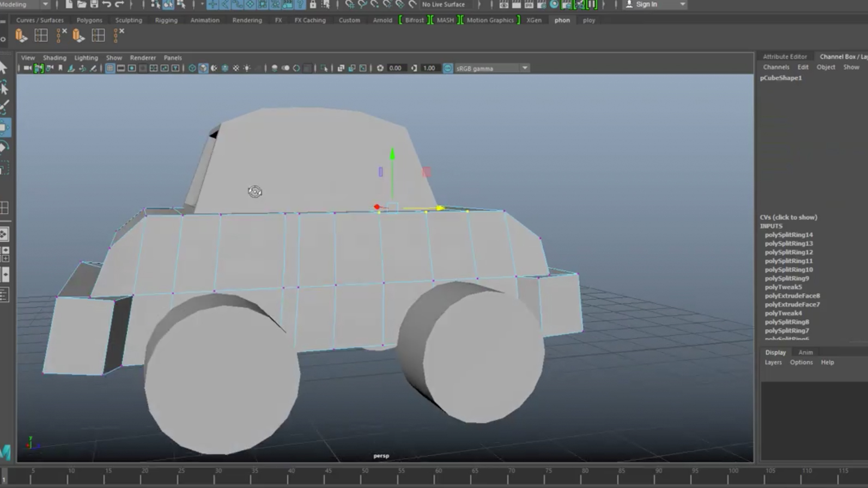Click the Open scene folder icon
Screen dimensions: 868x488
81,4
